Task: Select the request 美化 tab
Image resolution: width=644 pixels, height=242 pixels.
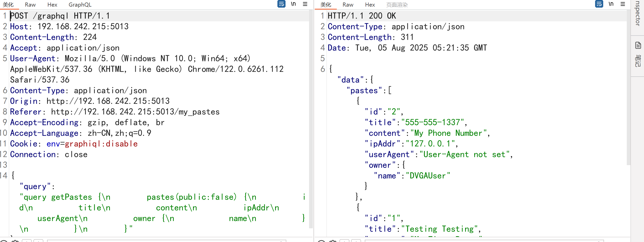Action: pos(8,5)
